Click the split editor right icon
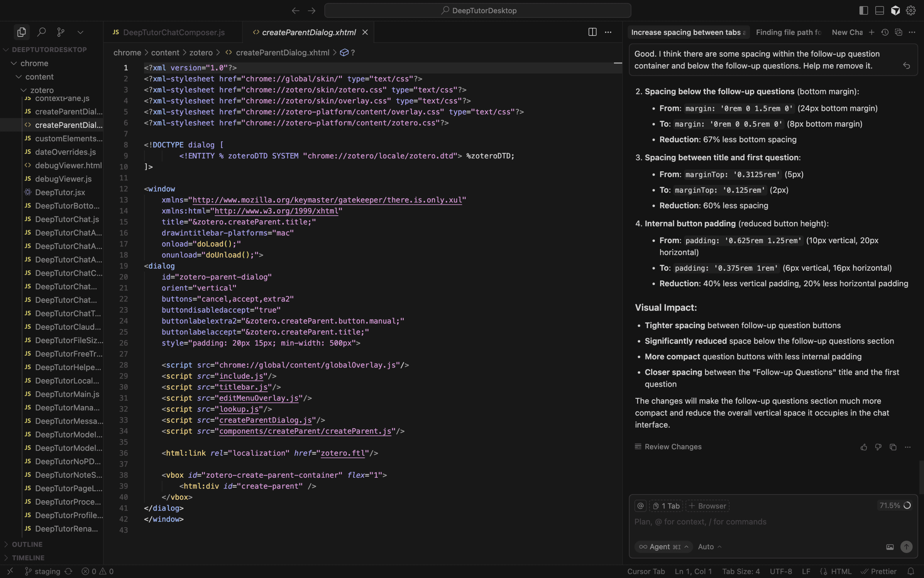The height and width of the screenshot is (578, 924). [x=592, y=32]
